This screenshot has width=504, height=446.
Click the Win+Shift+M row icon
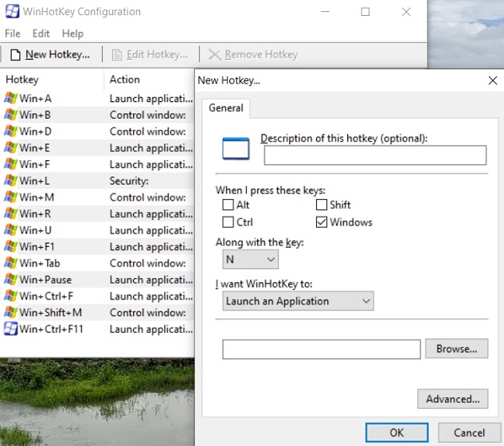[11, 312]
